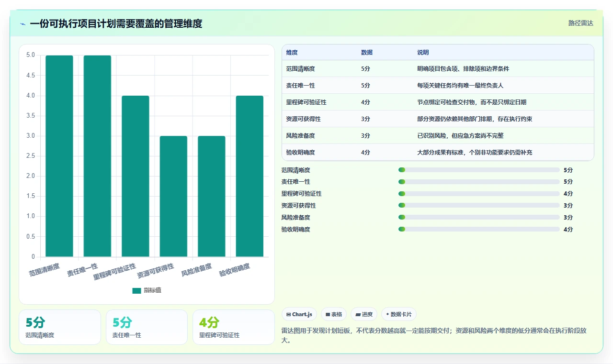Image resolution: width=613 pixels, height=364 pixels.
Task: Click the 里程碑可验证性 progress bar
Action: tap(479, 194)
